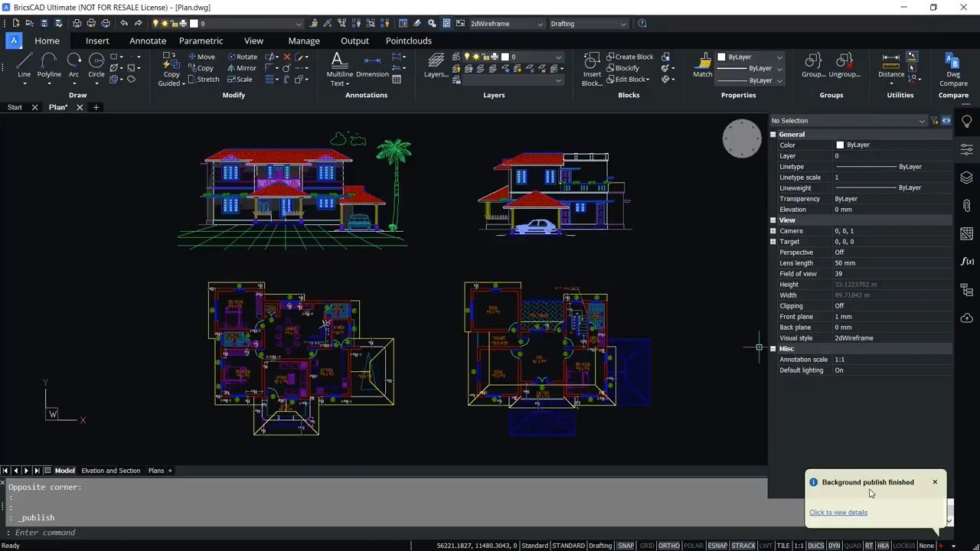Toggle SNAP in the status bar
The height and width of the screenshot is (551, 980).
click(626, 546)
